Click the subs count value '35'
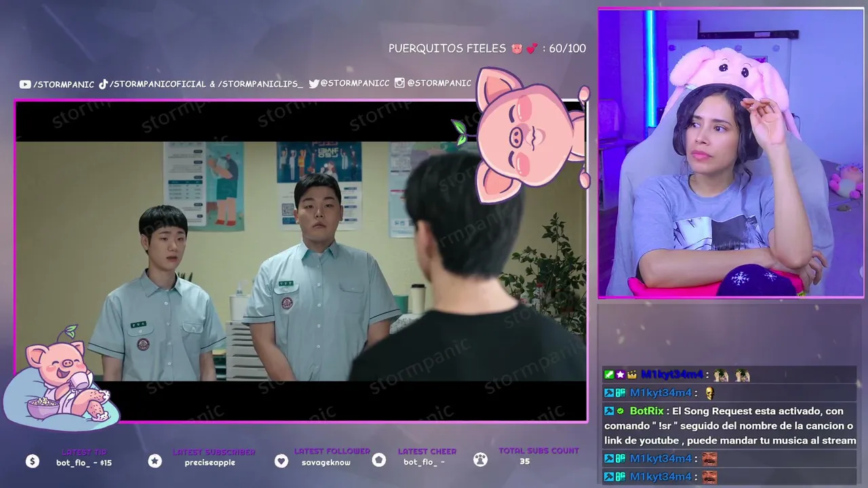 click(x=525, y=462)
